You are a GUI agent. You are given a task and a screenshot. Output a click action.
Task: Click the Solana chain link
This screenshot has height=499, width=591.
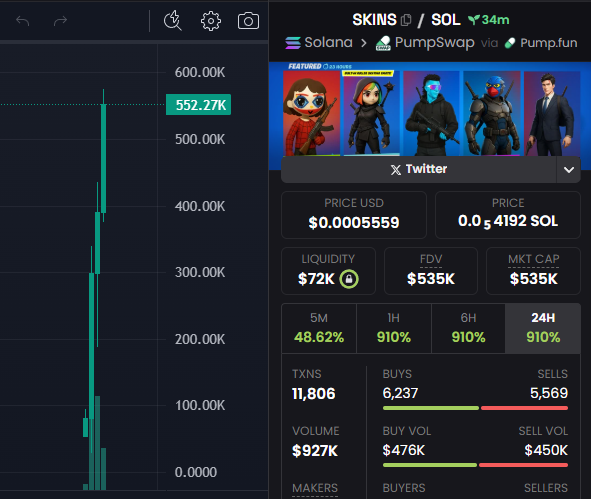click(328, 43)
